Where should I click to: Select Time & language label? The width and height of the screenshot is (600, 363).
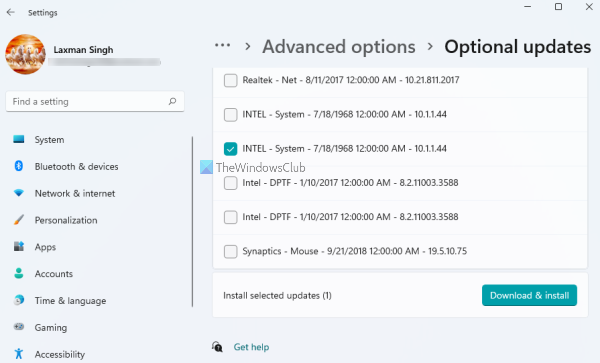70,301
